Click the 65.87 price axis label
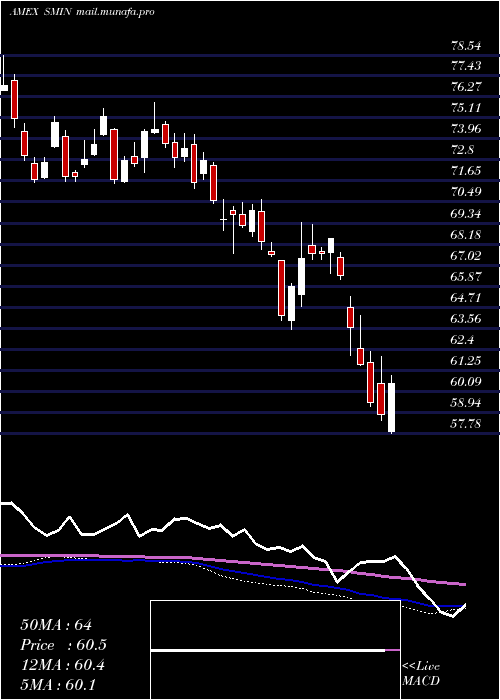 pyautogui.click(x=466, y=276)
